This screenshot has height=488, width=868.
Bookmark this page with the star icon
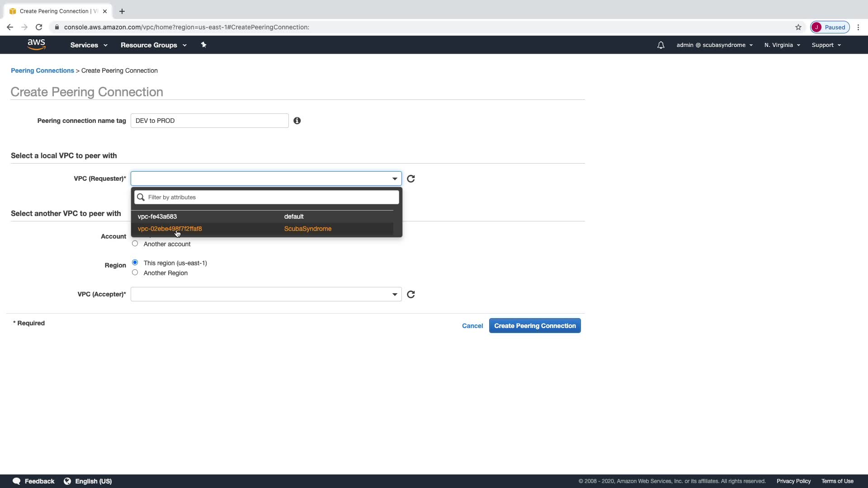tap(798, 27)
